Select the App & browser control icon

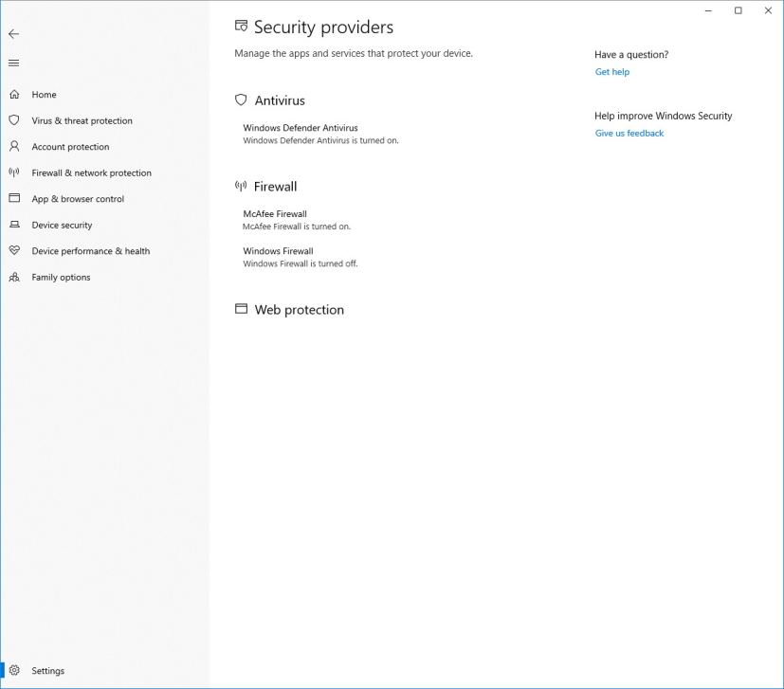tap(13, 198)
